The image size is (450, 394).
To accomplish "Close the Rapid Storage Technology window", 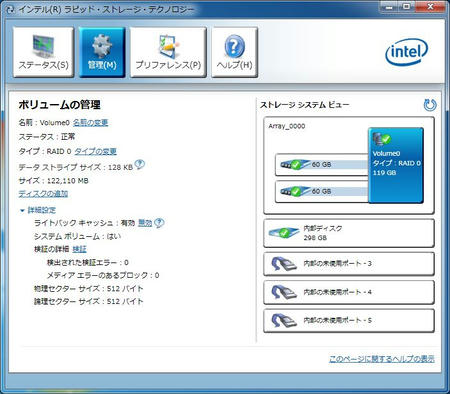I will pos(430,7).
